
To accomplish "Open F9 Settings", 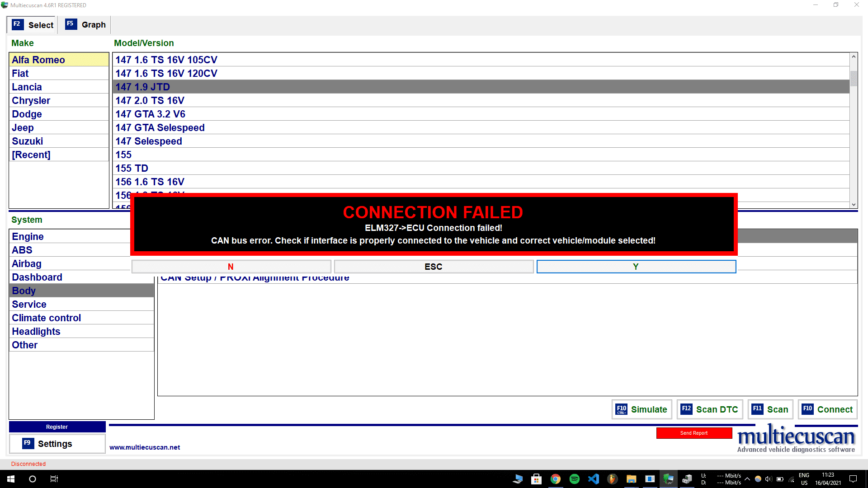I will [x=57, y=444].
